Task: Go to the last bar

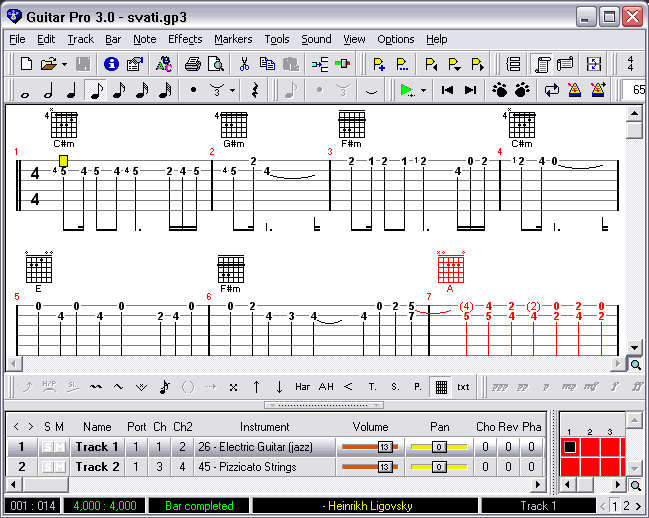Action: pyautogui.click(x=471, y=90)
